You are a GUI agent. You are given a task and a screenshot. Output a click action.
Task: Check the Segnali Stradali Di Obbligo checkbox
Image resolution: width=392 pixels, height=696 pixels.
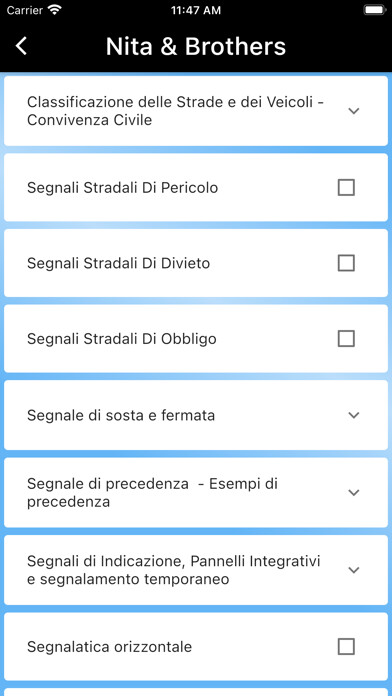pos(346,339)
